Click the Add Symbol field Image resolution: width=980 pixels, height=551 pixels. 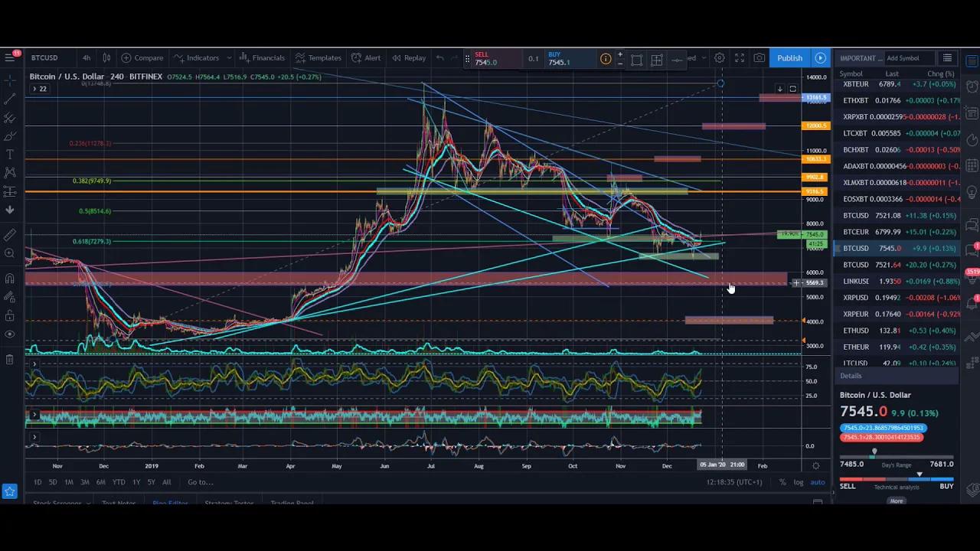tap(909, 58)
